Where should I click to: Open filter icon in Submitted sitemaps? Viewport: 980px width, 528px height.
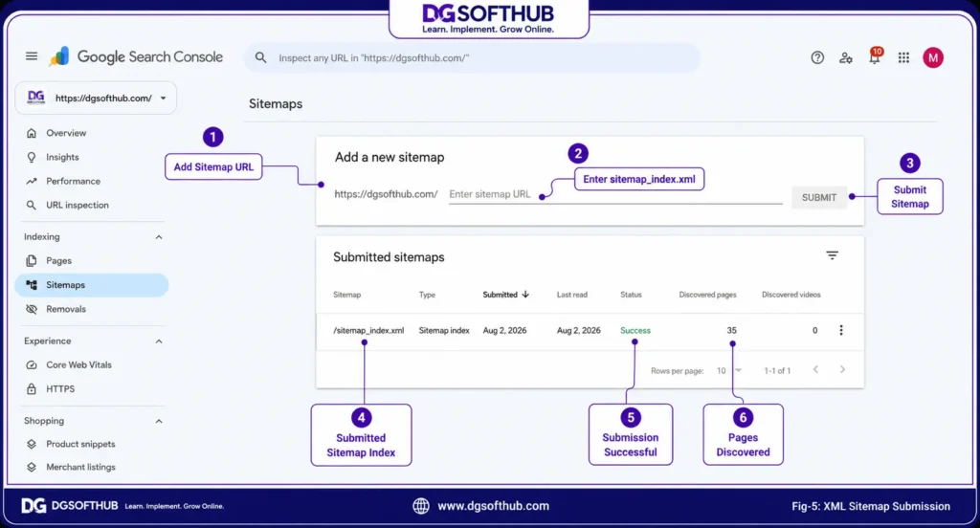832,255
